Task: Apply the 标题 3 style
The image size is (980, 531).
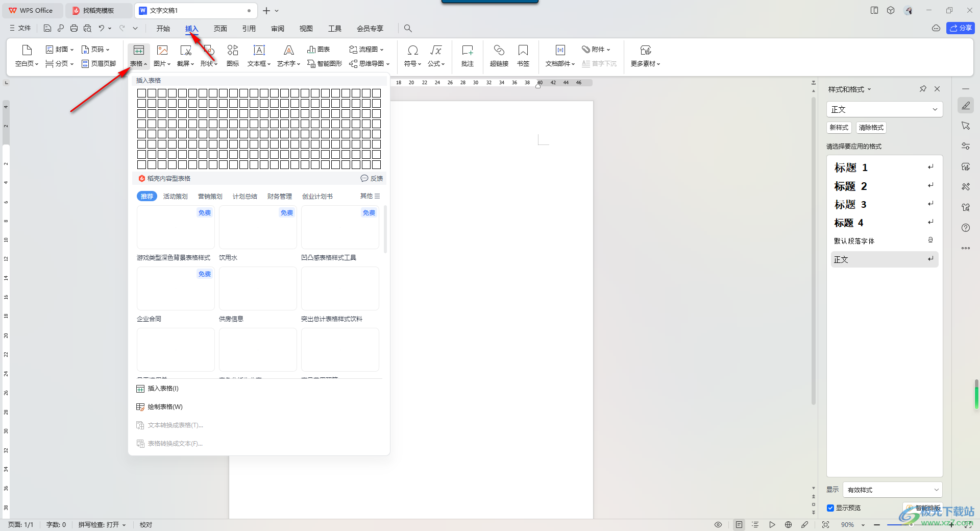Action: click(885, 204)
